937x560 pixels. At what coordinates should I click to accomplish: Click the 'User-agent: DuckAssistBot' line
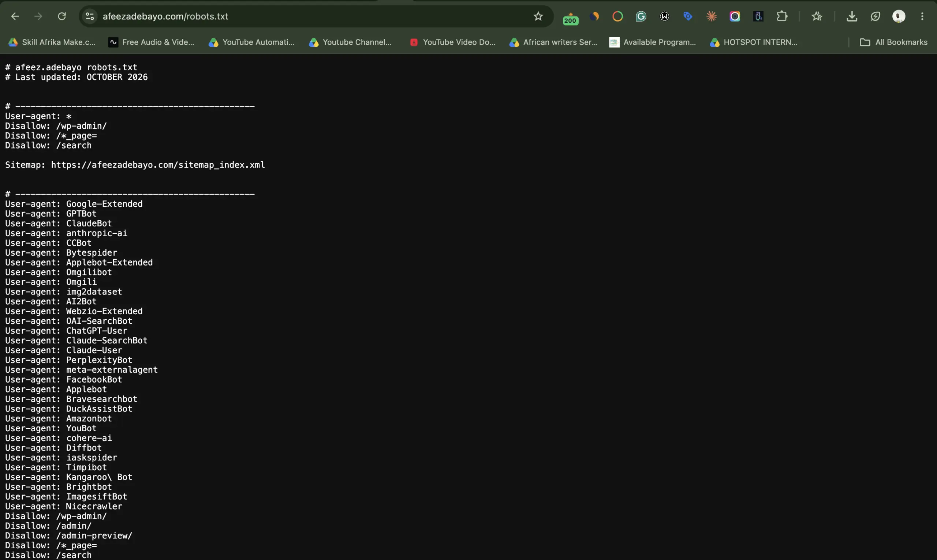[x=69, y=409]
